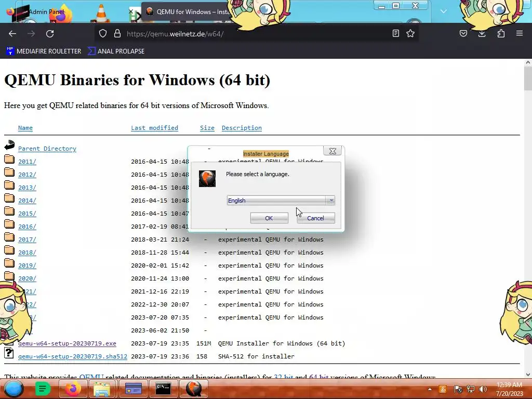Open the 2017/ directory link
This screenshot has width=532, height=399.
point(27,240)
